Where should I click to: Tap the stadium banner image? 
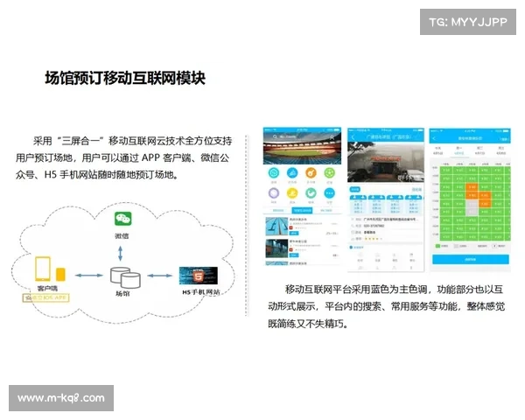click(303, 149)
